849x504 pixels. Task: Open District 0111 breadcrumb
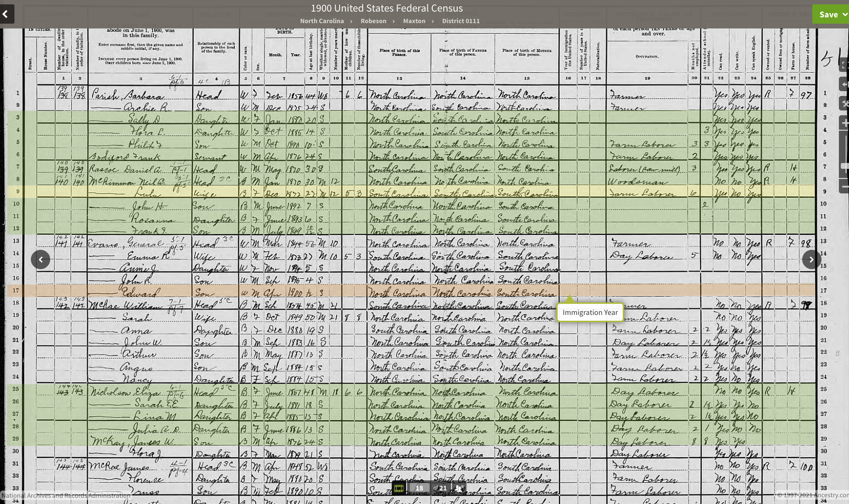tap(461, 21)
